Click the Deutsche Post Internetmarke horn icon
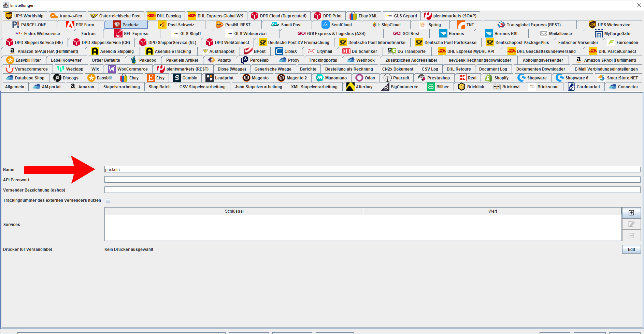This screenshot has width=644, height=334. tap(343, 42)
